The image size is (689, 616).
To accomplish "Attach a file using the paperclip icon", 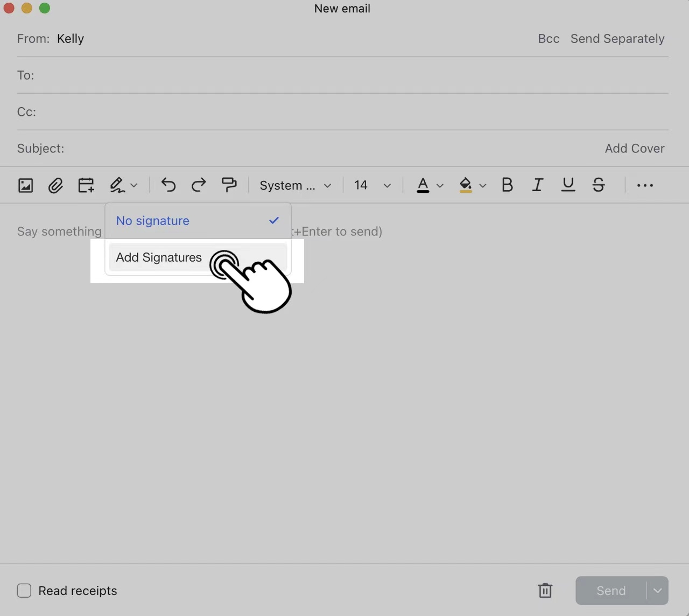I will 55,185.
